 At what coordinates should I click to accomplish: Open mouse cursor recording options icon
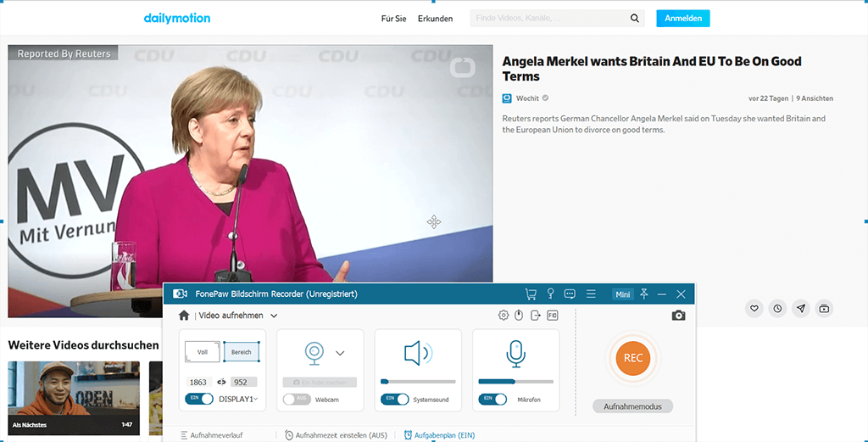519,315
